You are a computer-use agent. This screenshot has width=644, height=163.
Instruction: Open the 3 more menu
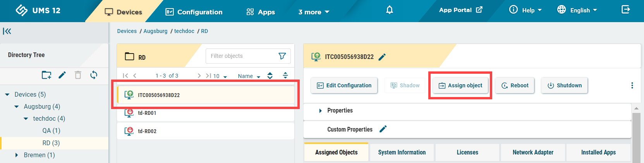[x=314, y=12]
